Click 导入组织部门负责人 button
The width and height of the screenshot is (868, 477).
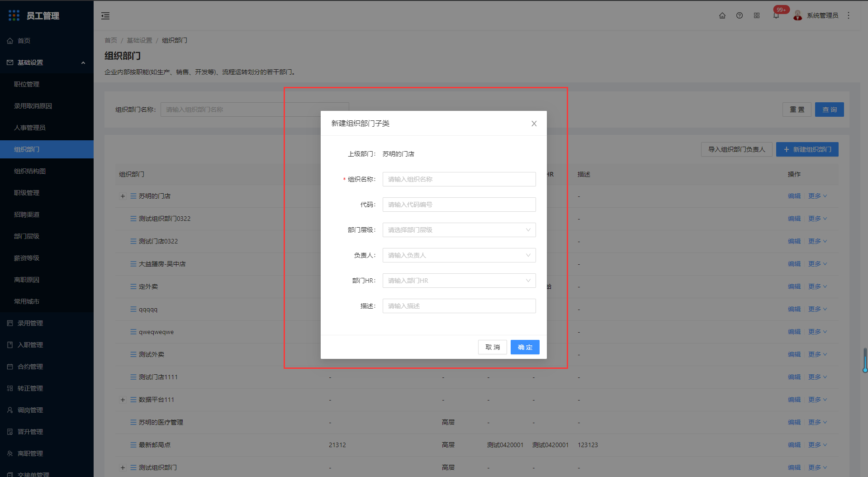[737, 149]
